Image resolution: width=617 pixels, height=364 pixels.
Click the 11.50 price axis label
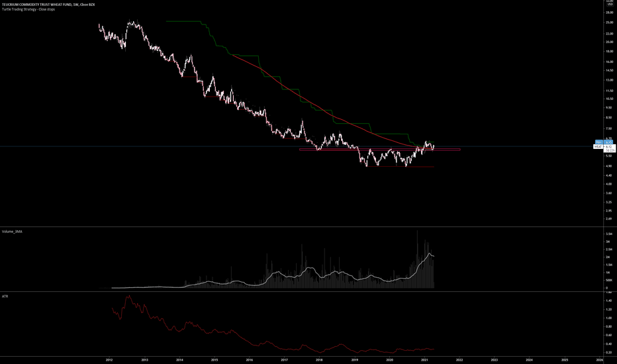[x=609, y=91]
